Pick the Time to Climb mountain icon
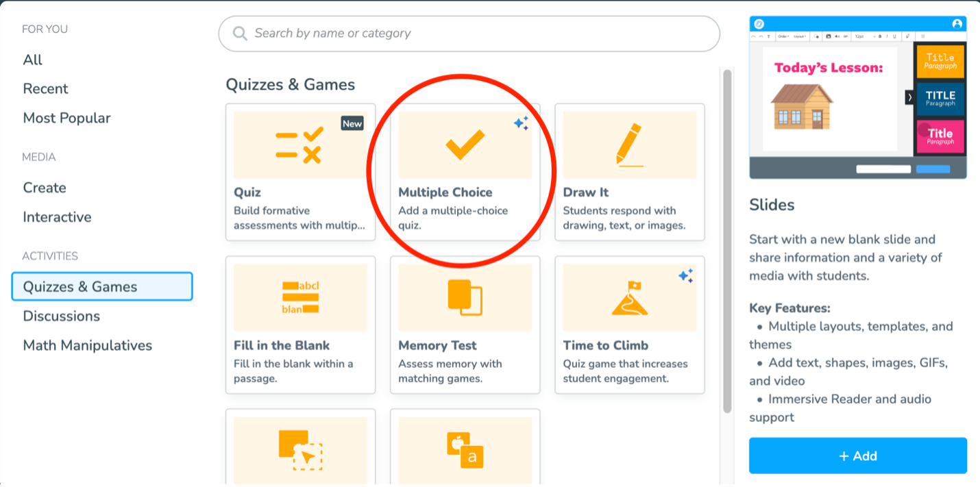The width and height of the screenshot is (980, 487). pyautogui.click(x=629, y=298)
